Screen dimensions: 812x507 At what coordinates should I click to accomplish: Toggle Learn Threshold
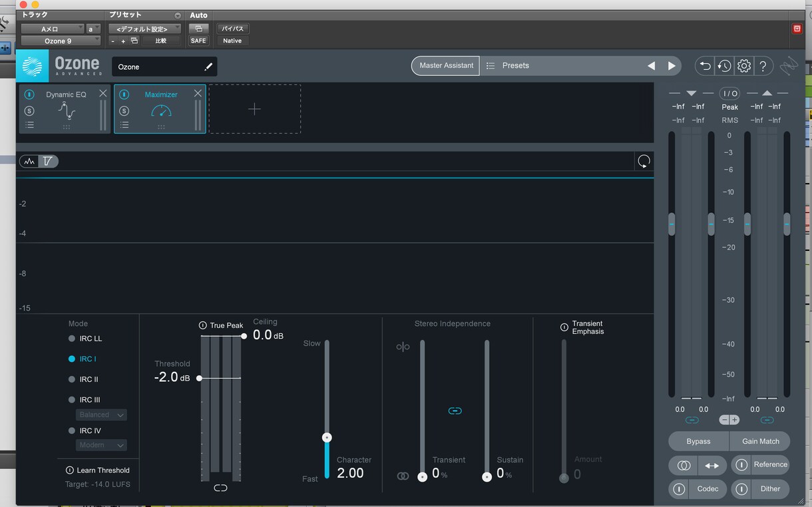point(70,470)
